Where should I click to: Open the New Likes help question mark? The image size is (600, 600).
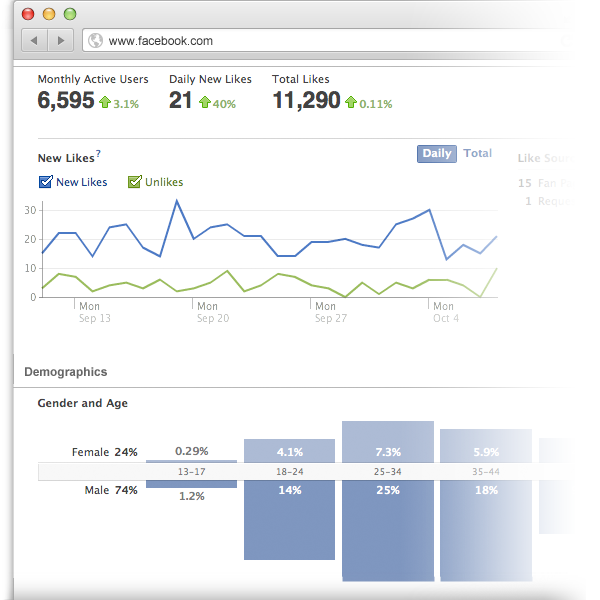[x=98, y=153]
